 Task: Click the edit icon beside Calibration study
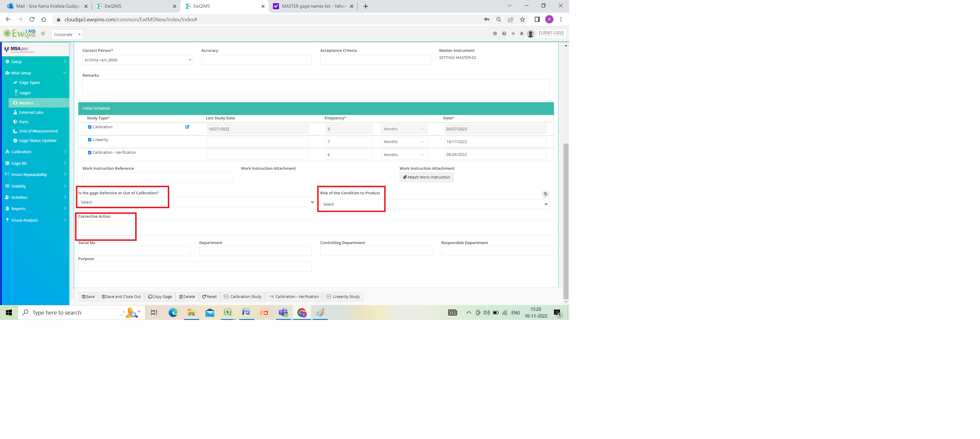click(187, 127)
